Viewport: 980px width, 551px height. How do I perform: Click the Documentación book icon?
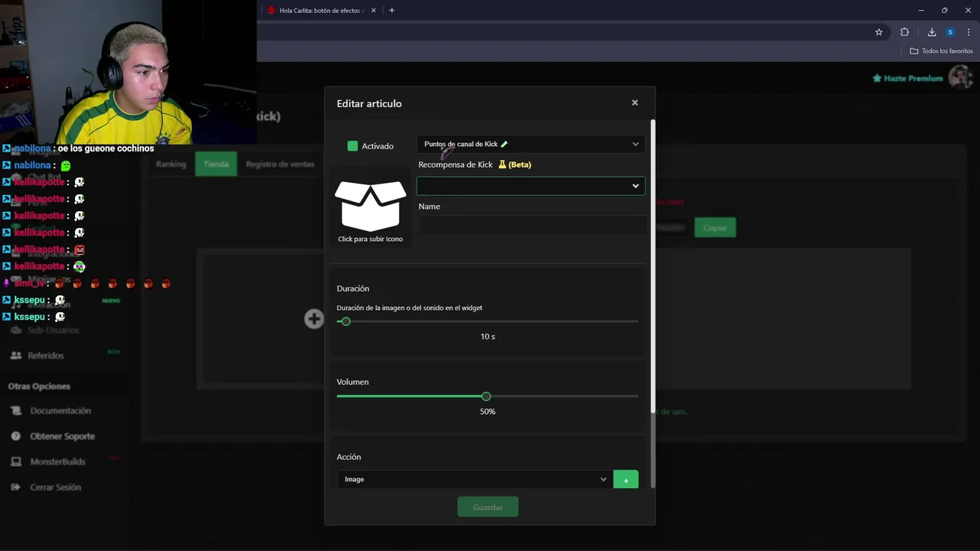click(x=16, y=411)
